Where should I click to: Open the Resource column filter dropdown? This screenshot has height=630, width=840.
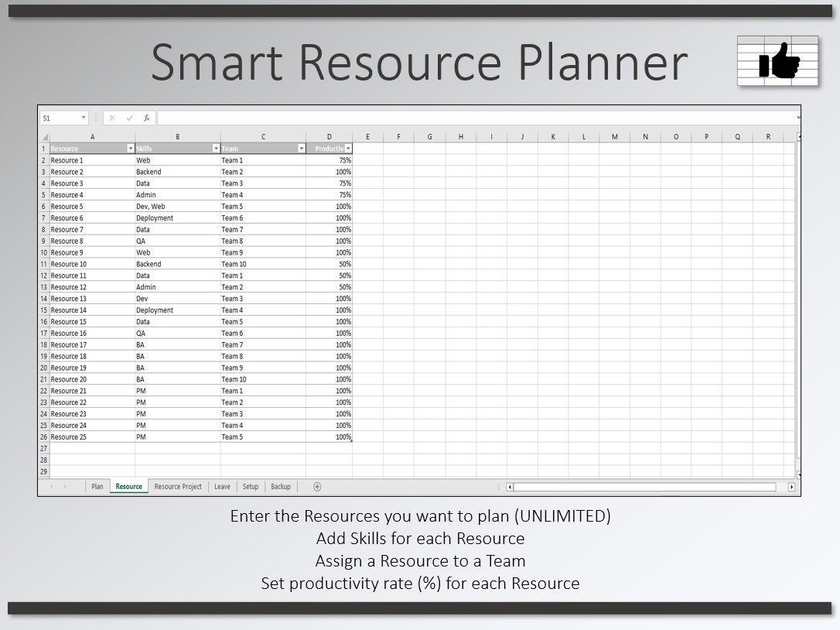click(131, 148)
